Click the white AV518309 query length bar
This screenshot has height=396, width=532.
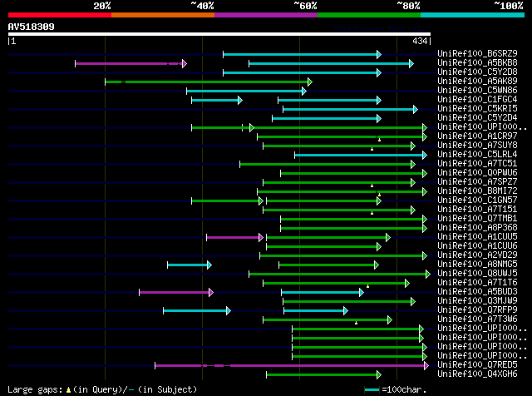pos(219,34)
